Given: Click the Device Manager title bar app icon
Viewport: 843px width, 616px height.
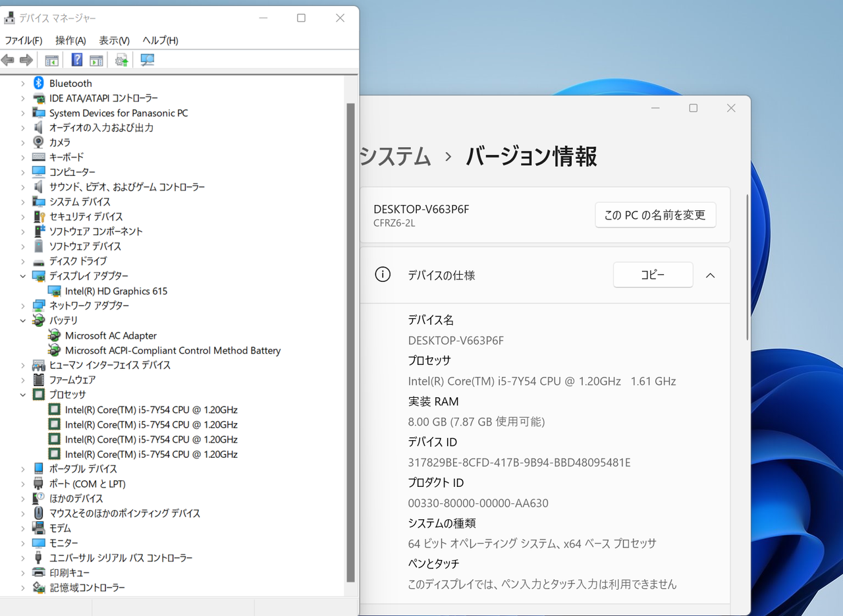Looking at the screenshot, I should click(x=10, y=18).
